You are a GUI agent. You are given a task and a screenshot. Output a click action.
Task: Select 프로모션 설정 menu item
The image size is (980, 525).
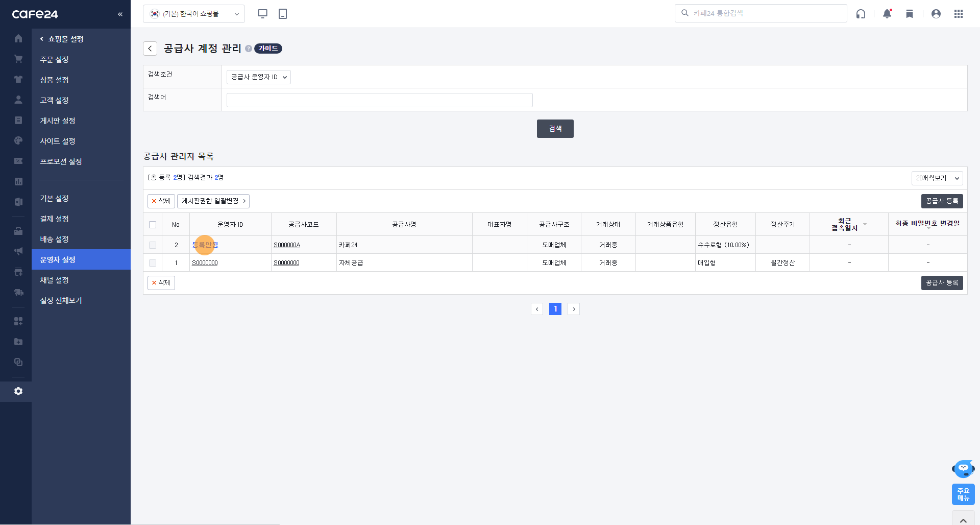(61, 161)
